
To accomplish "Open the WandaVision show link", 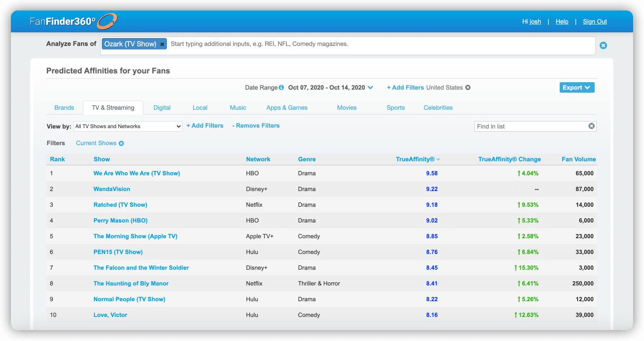I will coord(112,189).
